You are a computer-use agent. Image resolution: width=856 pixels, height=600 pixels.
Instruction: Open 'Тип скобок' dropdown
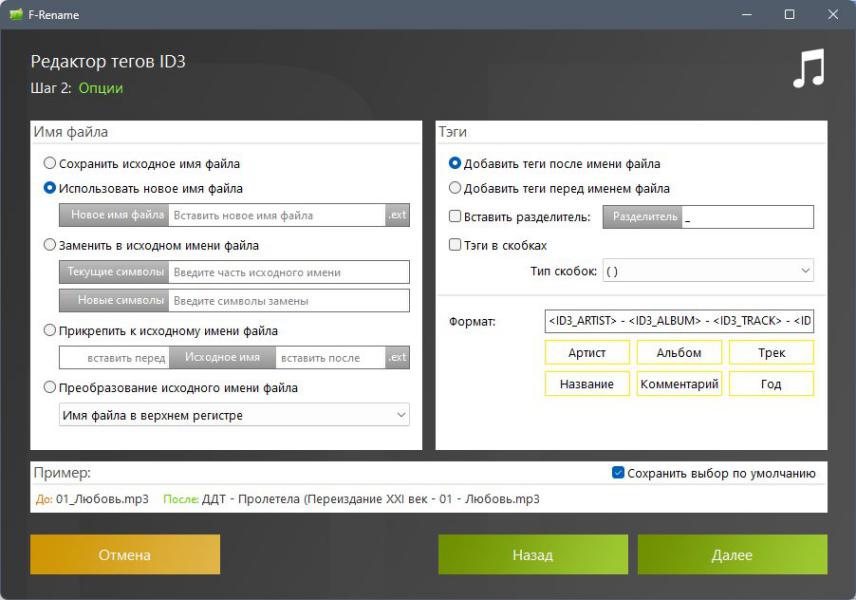pyautogui.click(x=708, y=271)
